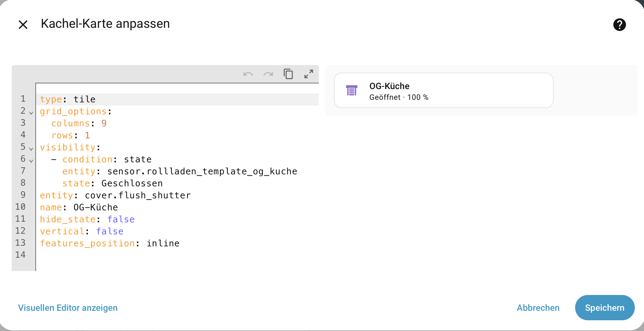Click the columns value 9

(x=104, y=123)
